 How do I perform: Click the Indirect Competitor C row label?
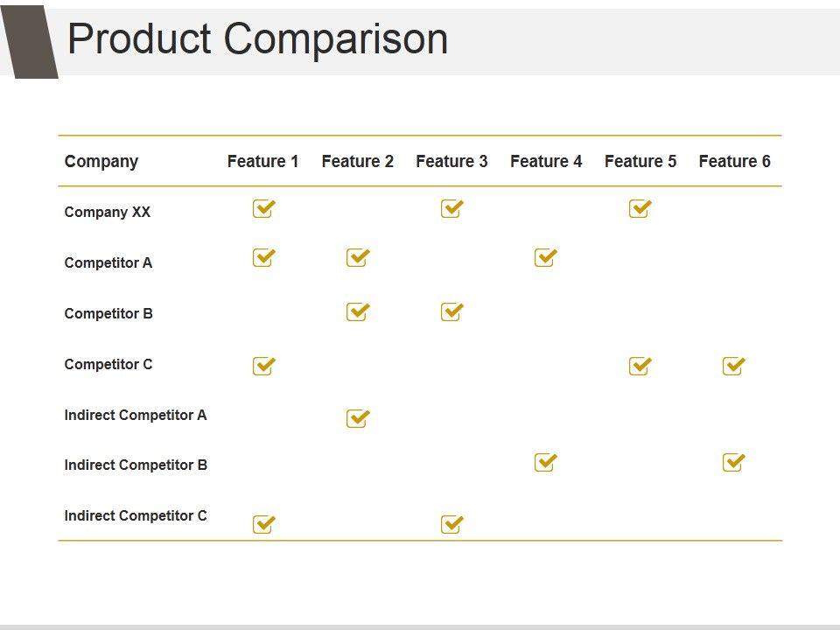point(136,515)
